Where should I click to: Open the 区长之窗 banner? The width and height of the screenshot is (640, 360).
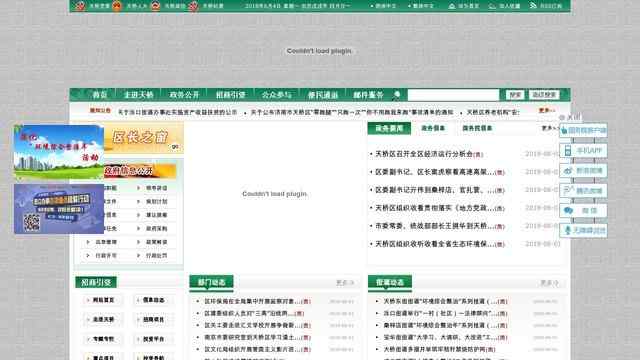coord(143,138)
